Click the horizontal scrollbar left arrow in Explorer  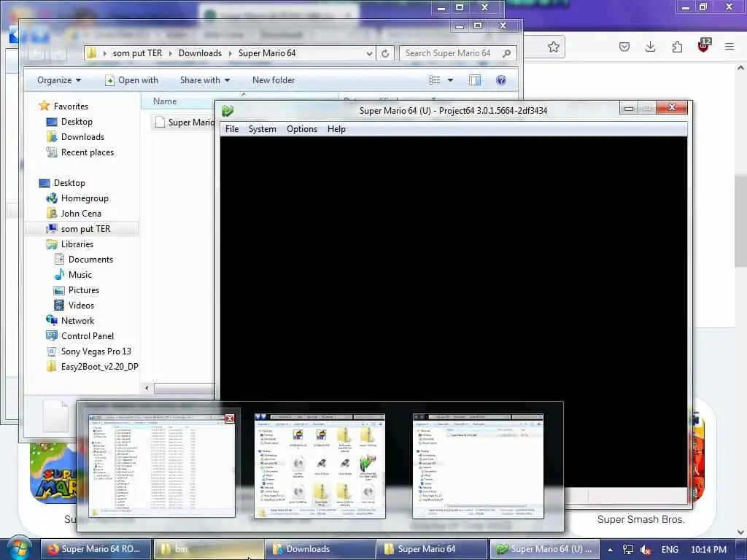[147, 388]
